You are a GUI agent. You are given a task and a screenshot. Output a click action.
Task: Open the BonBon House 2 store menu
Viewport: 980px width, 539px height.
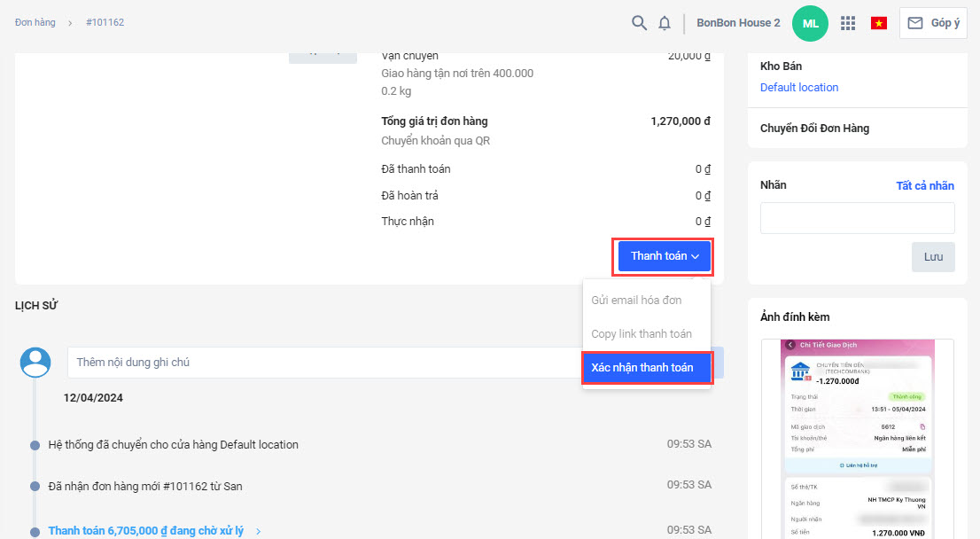pos(738,23)
